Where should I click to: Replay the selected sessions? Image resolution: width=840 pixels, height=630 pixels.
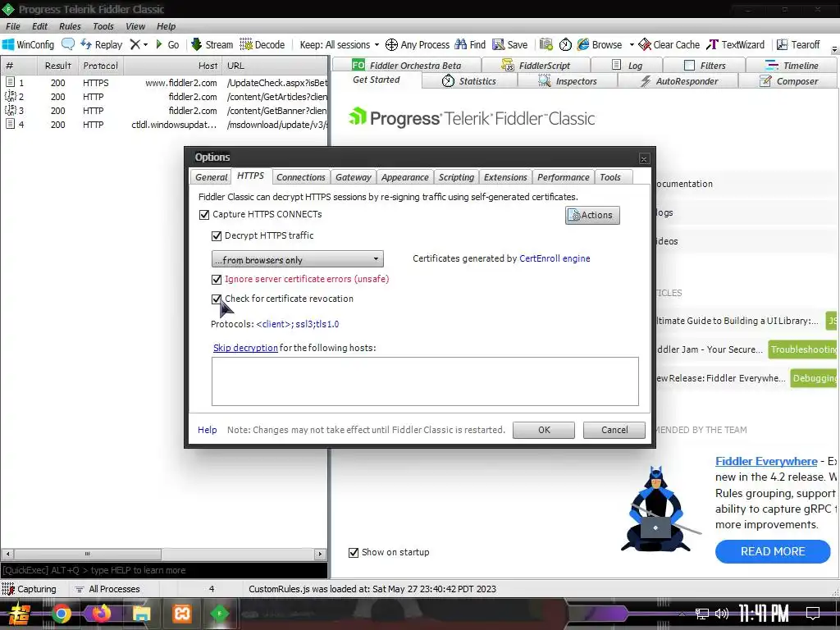(x=101, y=44)
